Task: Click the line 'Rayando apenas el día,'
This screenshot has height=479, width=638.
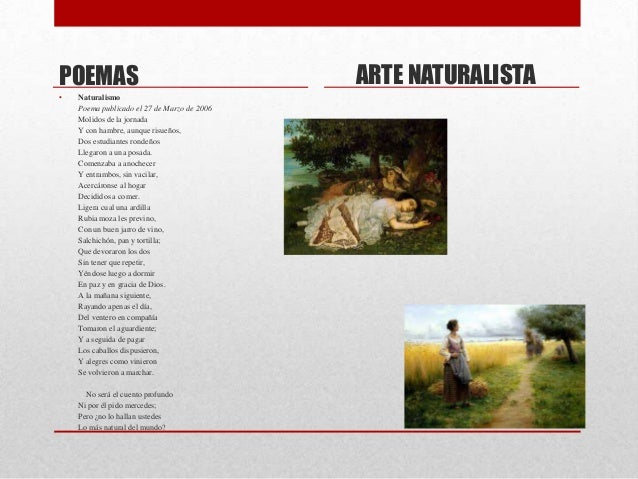Action: coord(115,306)
